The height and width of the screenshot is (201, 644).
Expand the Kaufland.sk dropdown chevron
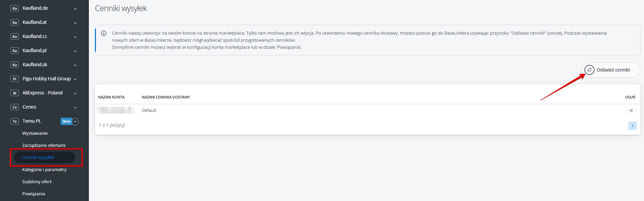(x=75, y=65)
